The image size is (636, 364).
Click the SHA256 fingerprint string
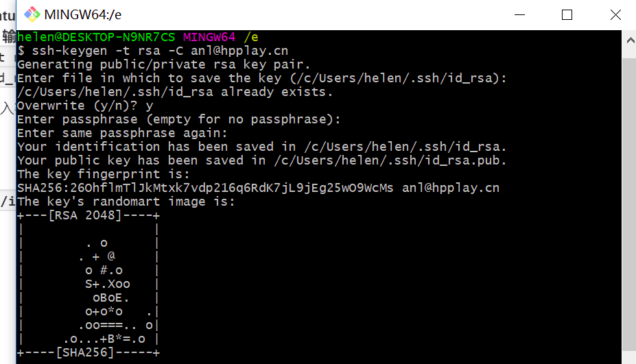coord(205,188)
